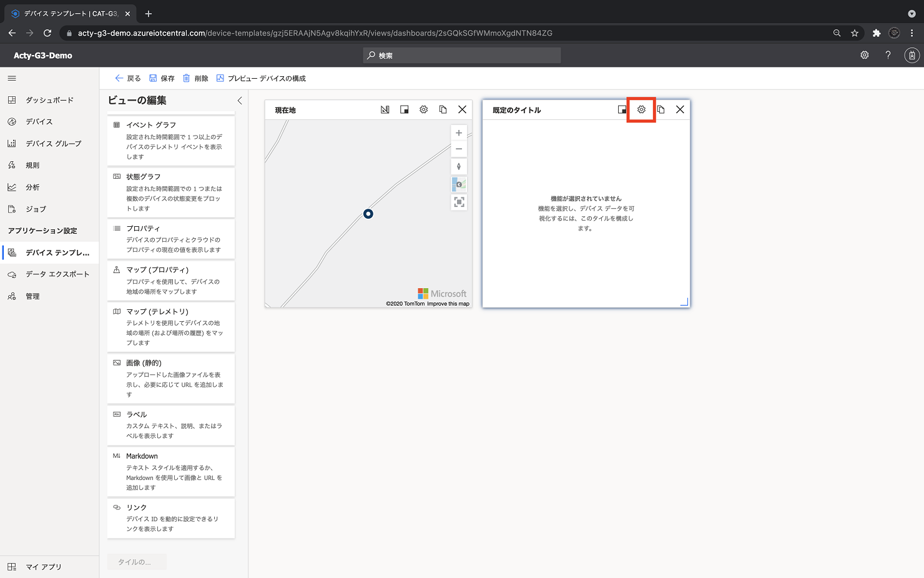924x578 pixels.
Task: Toggle chart visualization icon on 現在地 tile
Action: click(385, 109)
